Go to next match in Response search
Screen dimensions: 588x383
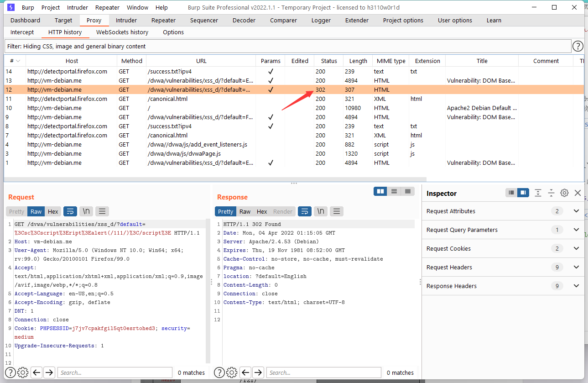[x=258, y=373]
